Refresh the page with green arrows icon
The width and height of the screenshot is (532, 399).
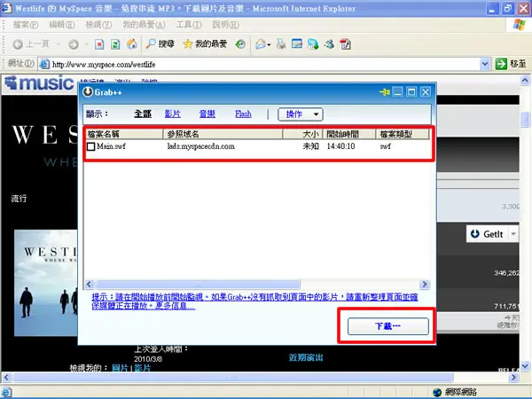tap(115, 44)
